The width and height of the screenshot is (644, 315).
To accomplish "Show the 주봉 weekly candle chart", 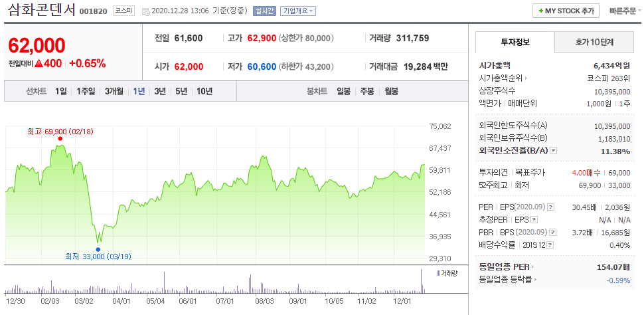I will 367,91.
